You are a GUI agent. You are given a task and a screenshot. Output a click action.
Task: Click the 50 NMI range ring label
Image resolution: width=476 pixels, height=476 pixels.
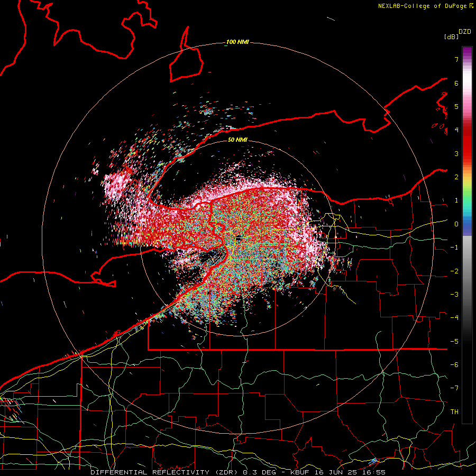click(x=237, y=140)
